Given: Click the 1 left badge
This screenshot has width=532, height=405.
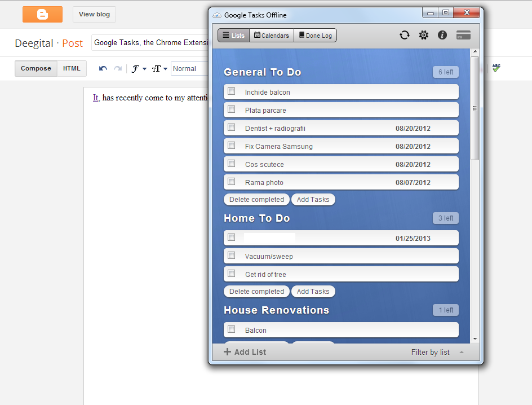Looking at the screenshot, I should [x=445, y=310].
